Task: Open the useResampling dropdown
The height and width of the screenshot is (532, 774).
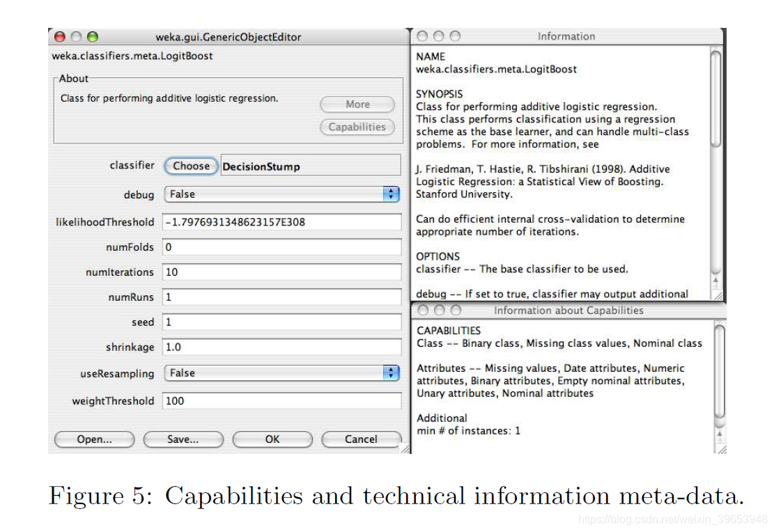Action: pos(281,373)
